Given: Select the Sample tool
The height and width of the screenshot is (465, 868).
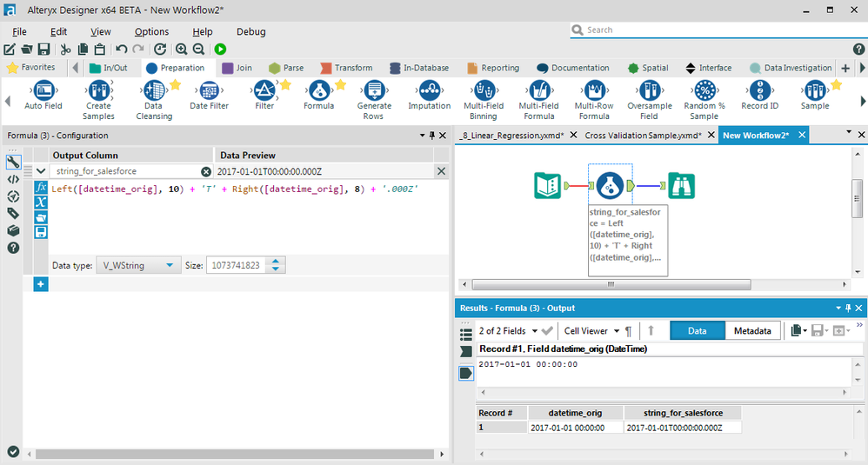Looking at the screenshot, I should coord(815,95).
